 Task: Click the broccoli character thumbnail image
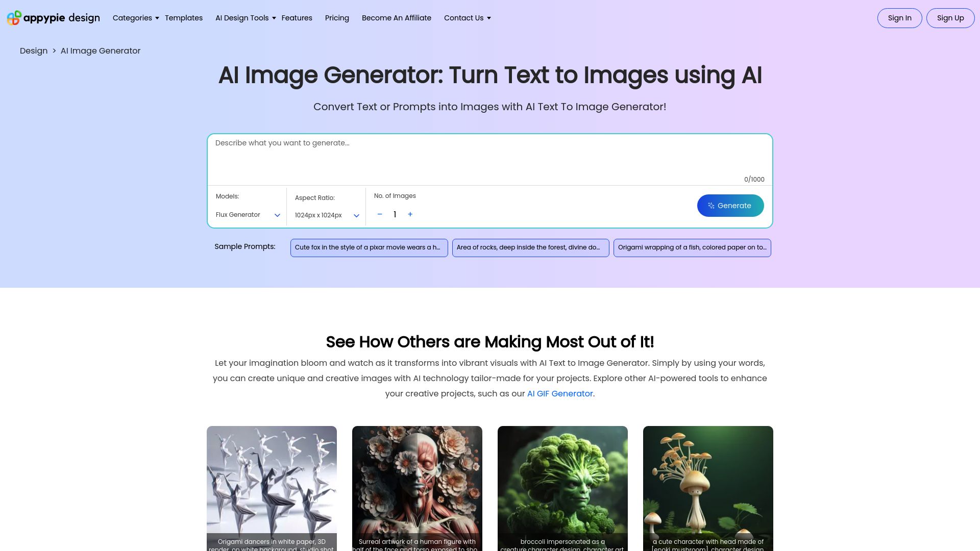pos(562,488)
